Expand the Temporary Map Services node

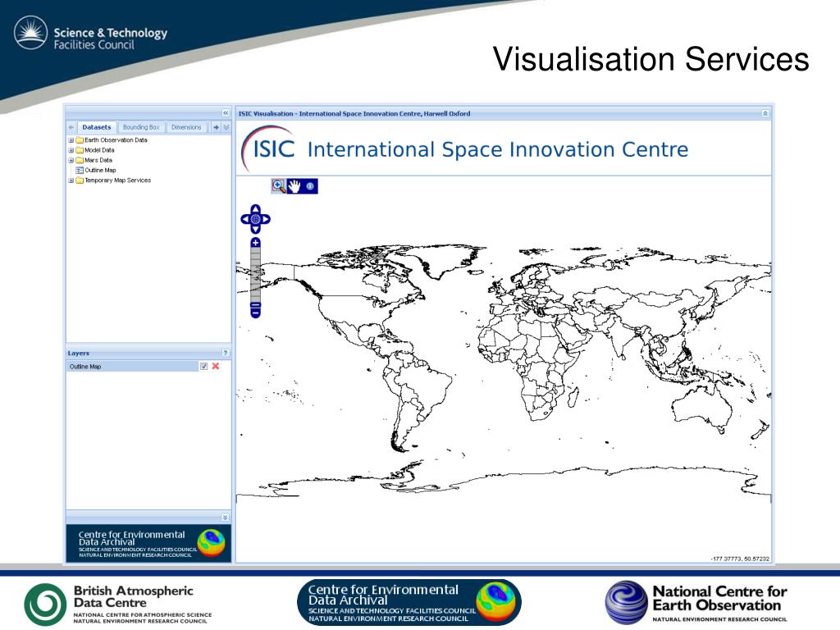click(x=71, y=180)
